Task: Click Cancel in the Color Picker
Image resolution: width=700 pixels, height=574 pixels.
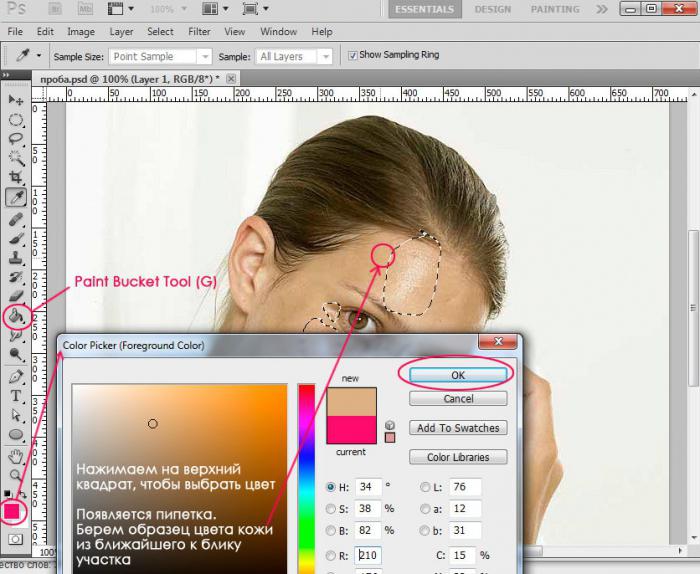Action: tap(458, 399)
